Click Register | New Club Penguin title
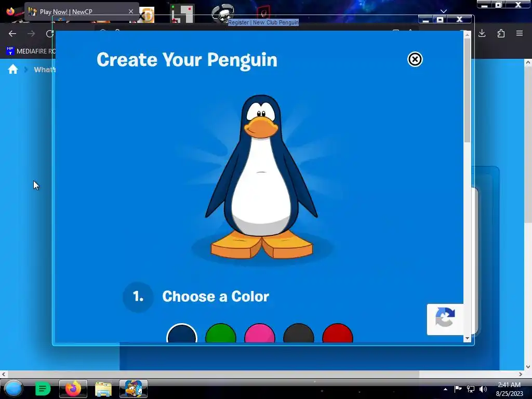Viewport: 532px width, 399px height. pyautogui.click(x=263, y=22)
